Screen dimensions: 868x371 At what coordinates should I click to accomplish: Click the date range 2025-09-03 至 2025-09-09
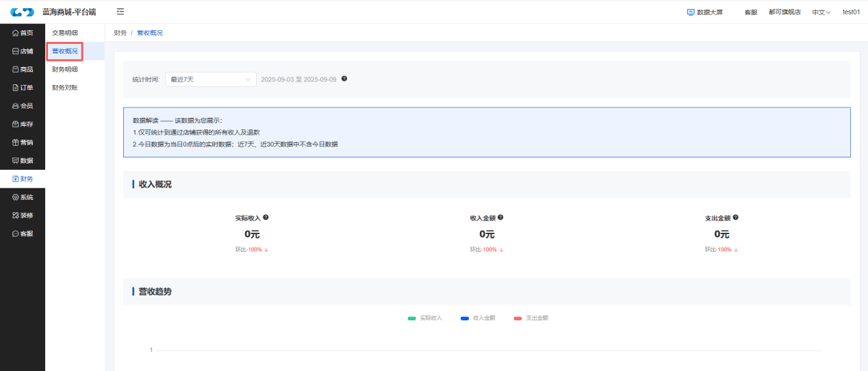(x=298, y=79)
